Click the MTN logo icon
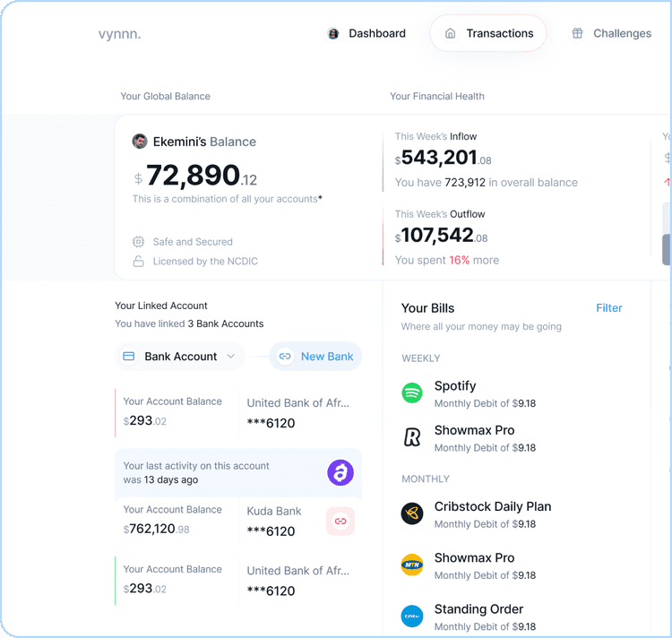The height and width of the screenshot is (638, 672). (412, 565)
